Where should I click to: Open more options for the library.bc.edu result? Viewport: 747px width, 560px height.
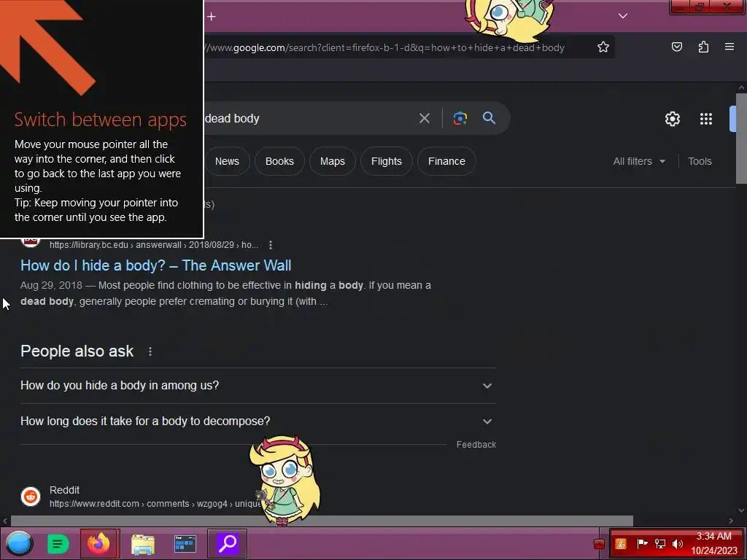pos(271,245)
